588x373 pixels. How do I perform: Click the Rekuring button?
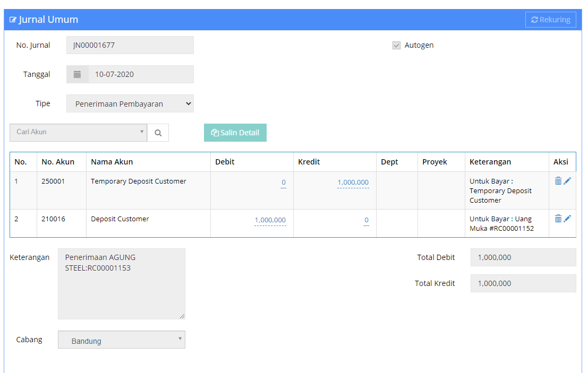[x=550, y=20]
